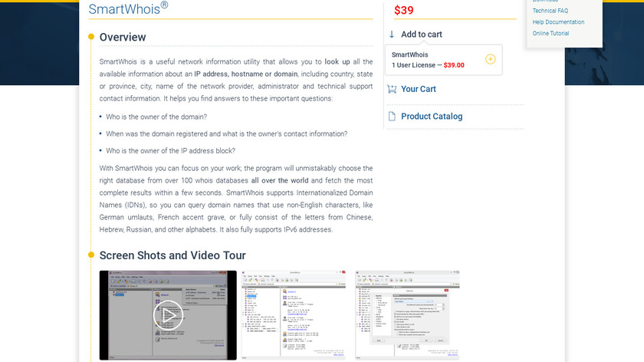644x362 pixels.
Task: Open the Product Catalog link
Action: (432, 117)
